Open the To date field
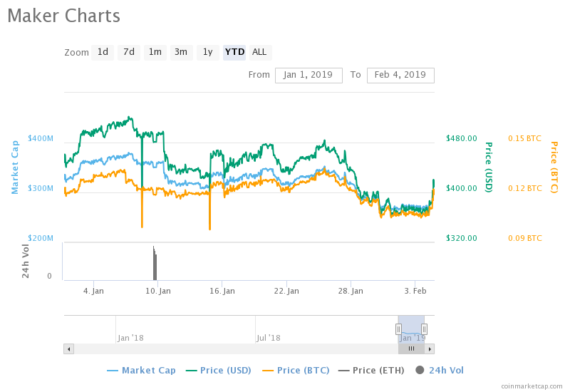Viewport: 570px width, 392px height. pyautogui.click(x=400, y=76)
